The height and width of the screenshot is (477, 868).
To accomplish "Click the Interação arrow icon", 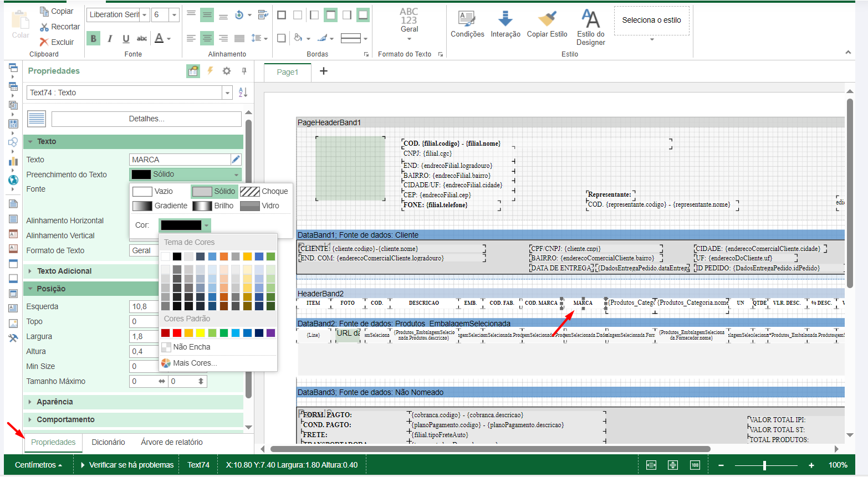I will 505,19.
